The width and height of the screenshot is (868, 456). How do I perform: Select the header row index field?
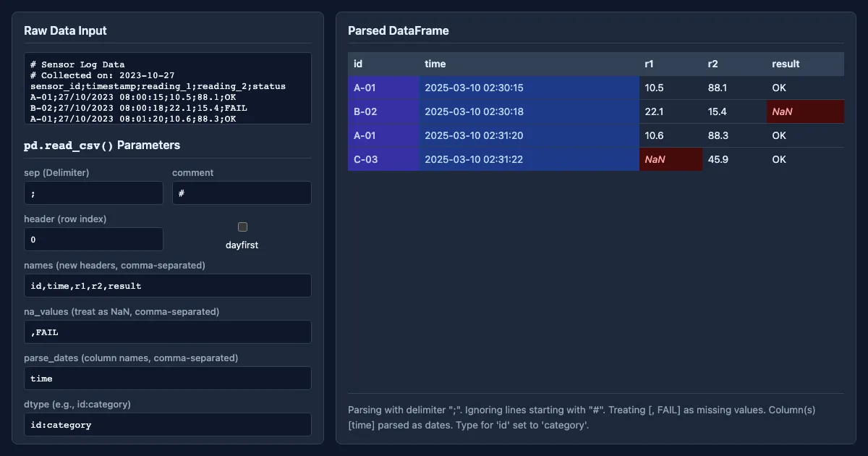93,240
